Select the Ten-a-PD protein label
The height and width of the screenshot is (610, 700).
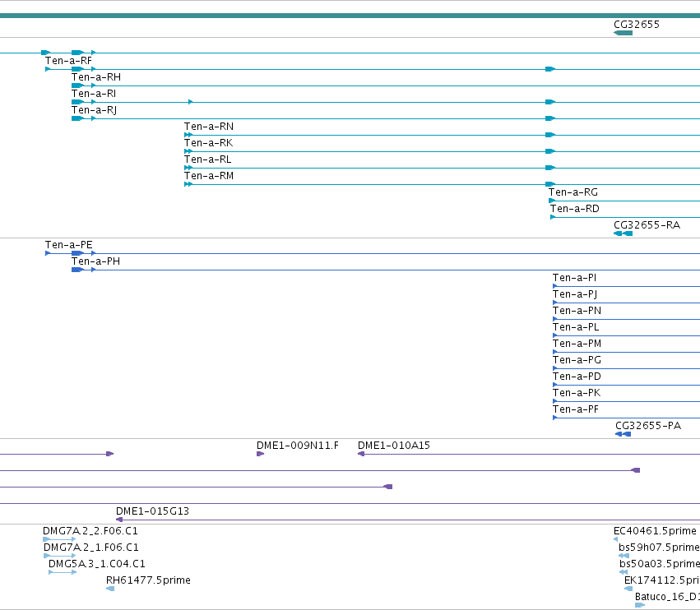(577, 377)
